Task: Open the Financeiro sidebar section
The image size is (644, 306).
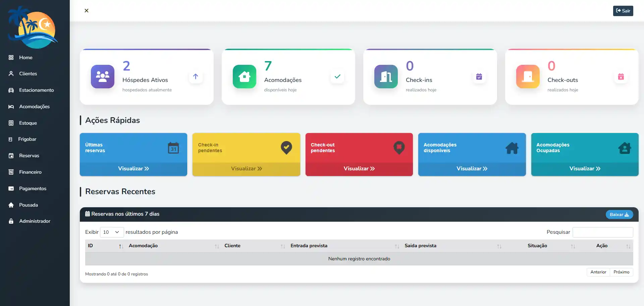Action: tap(30, 172)
